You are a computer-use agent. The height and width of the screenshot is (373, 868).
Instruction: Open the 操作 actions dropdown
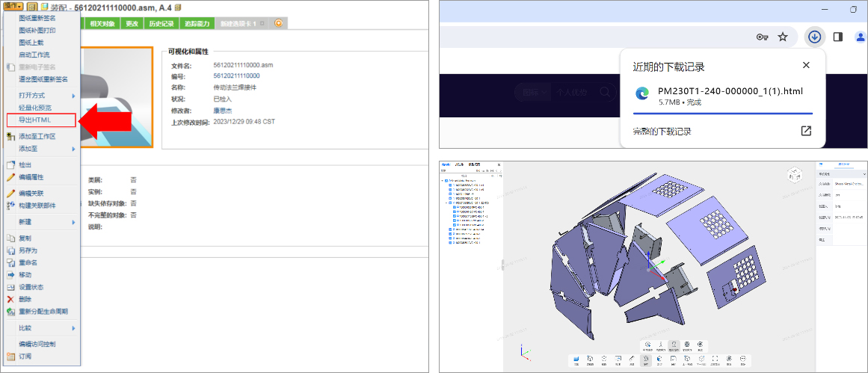coord(13,6)
